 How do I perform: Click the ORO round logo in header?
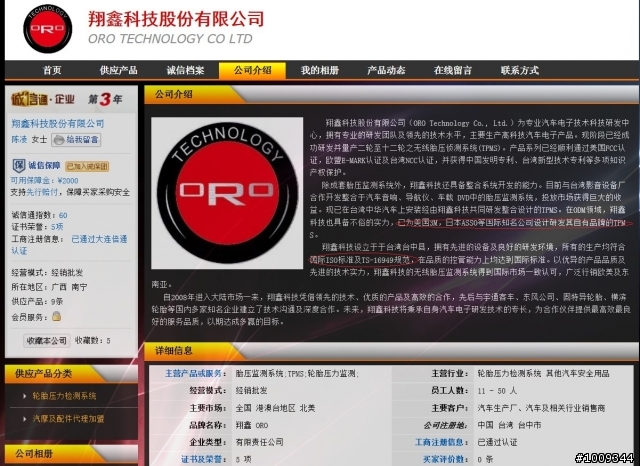point(48,29)
